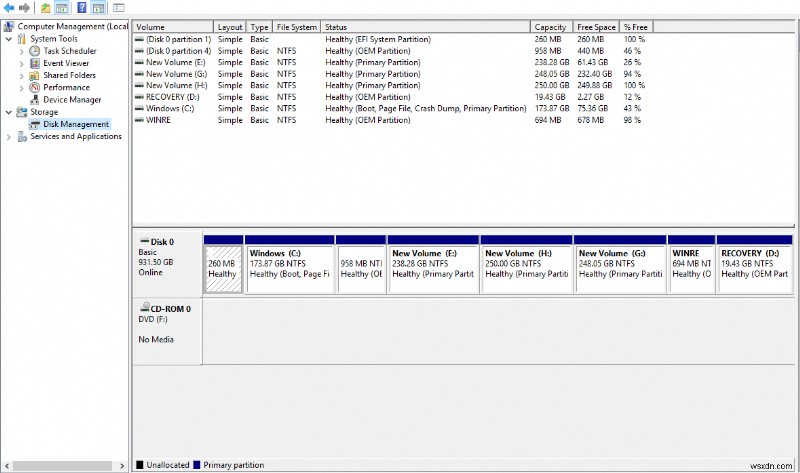Click drive icon beside WINRE list row
Viewport: 800px width, 473px height.
click(139, 120)
